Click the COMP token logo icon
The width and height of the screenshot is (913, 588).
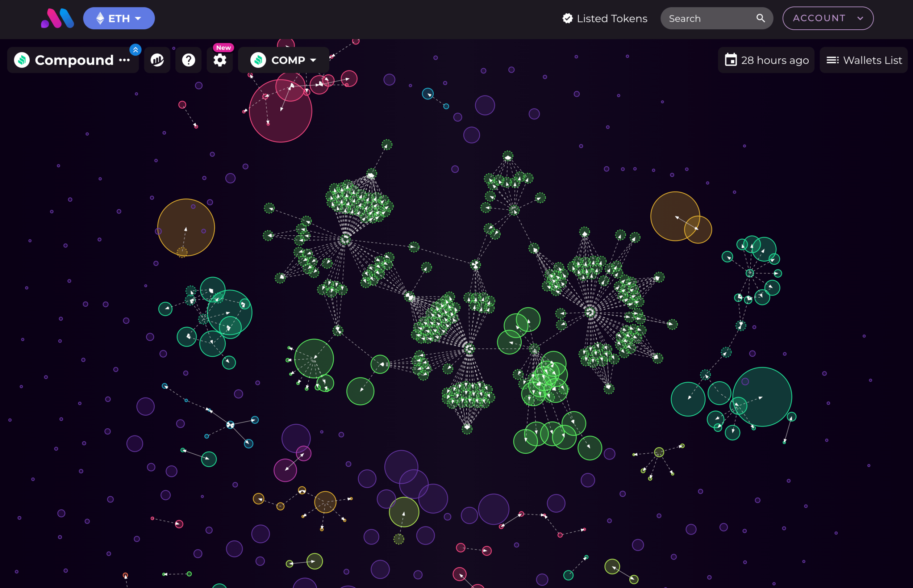[258, 60]
